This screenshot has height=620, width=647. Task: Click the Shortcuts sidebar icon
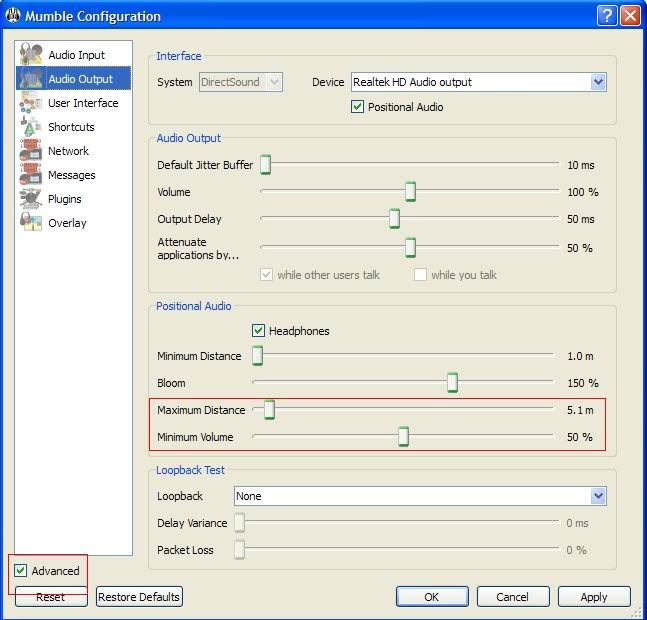[x=31, y=126]
